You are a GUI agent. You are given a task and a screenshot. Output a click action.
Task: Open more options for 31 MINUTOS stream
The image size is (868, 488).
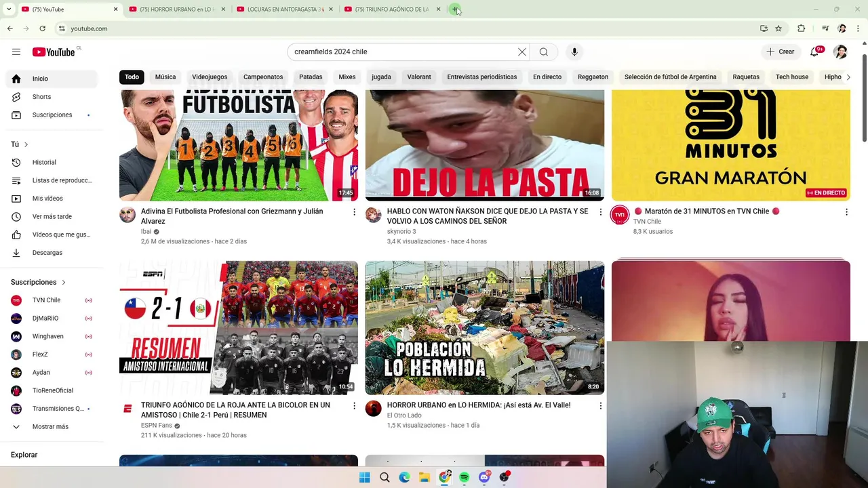click(846, 212)
